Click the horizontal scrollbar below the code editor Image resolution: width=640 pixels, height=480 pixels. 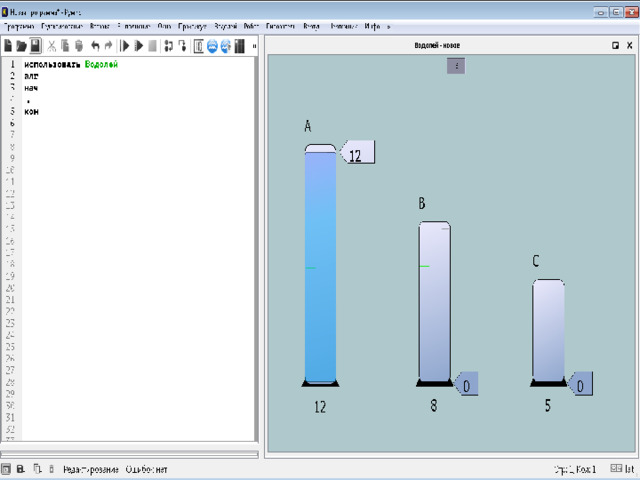pyautogui.click(x=130, y=454)
